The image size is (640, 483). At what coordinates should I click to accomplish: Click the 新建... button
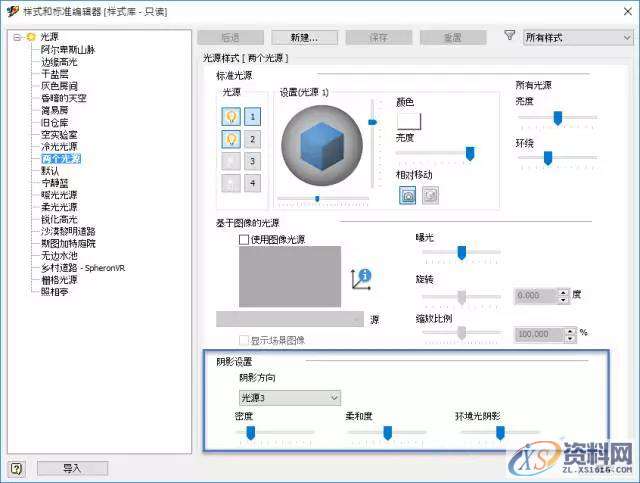point(304,38)
